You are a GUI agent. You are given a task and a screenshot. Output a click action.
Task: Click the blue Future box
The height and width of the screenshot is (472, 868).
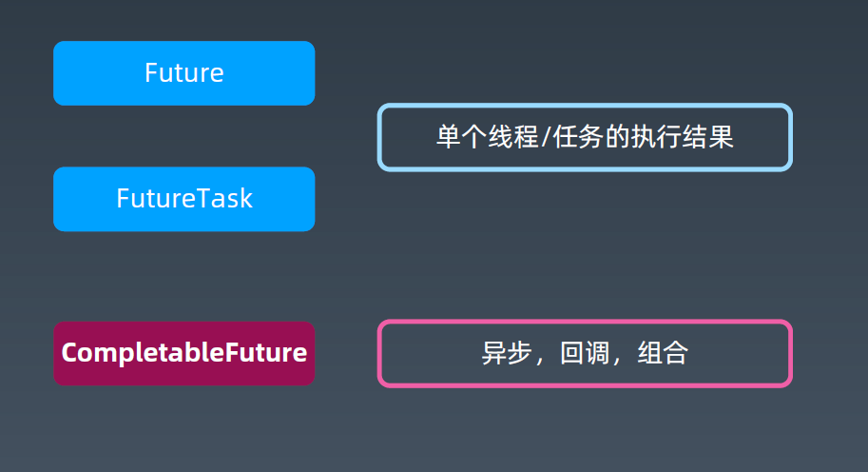tap(183, 73)
